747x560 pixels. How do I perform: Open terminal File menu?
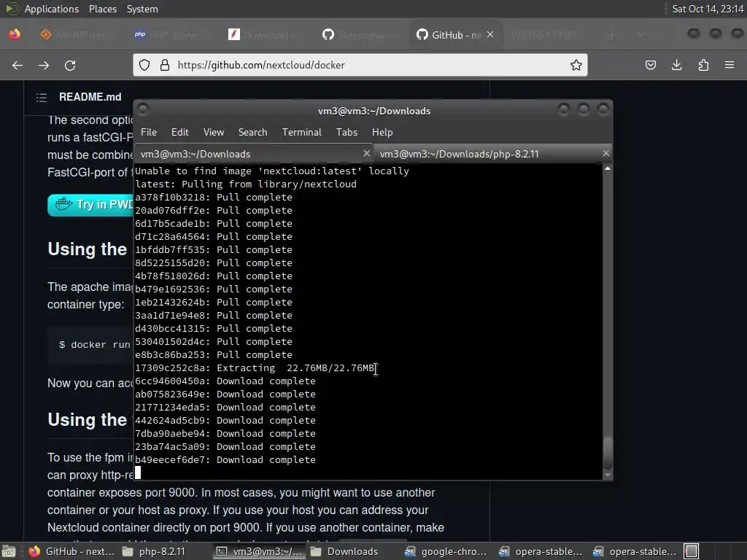pyautogui.click(x=149, y=133)
